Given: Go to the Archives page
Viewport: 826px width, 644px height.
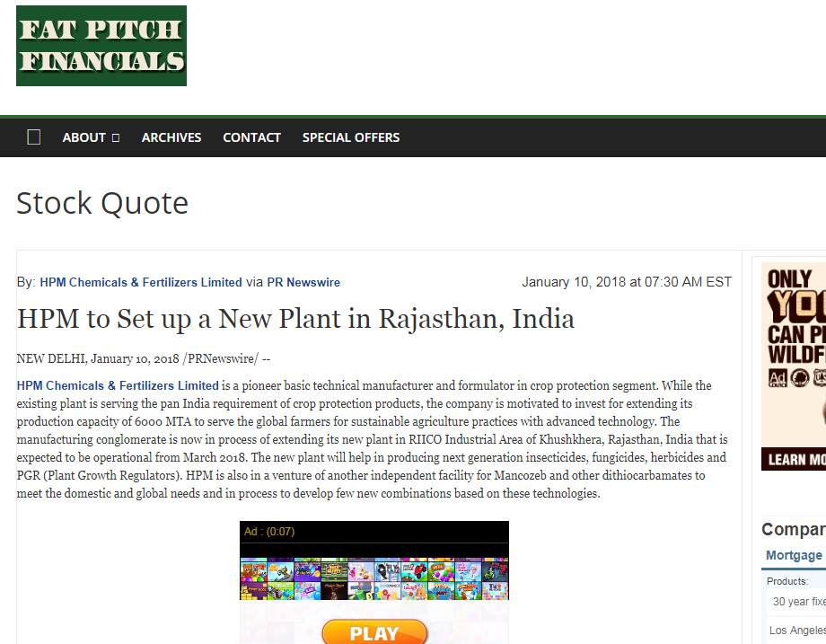Looking at the screenshot, I should coord(171,137).
